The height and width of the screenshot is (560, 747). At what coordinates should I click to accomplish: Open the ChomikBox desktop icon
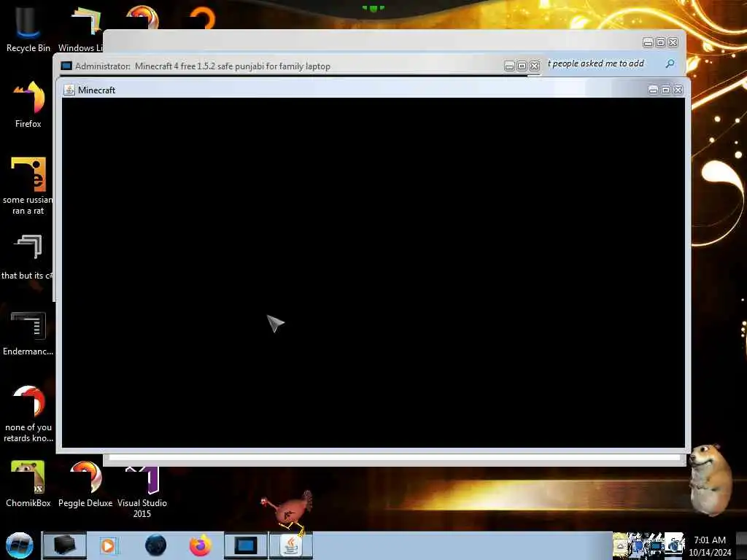[x=28, y=483]
